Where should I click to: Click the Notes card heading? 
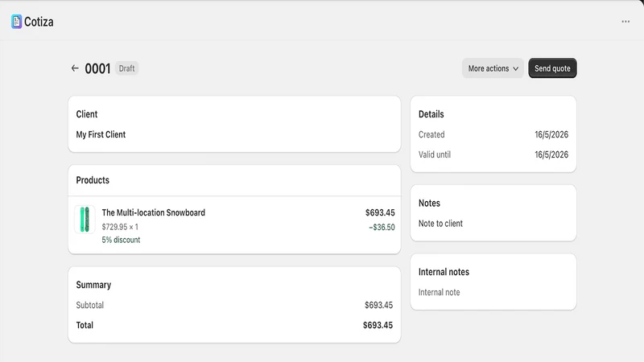pyautogui.click(x=429, y=204)
